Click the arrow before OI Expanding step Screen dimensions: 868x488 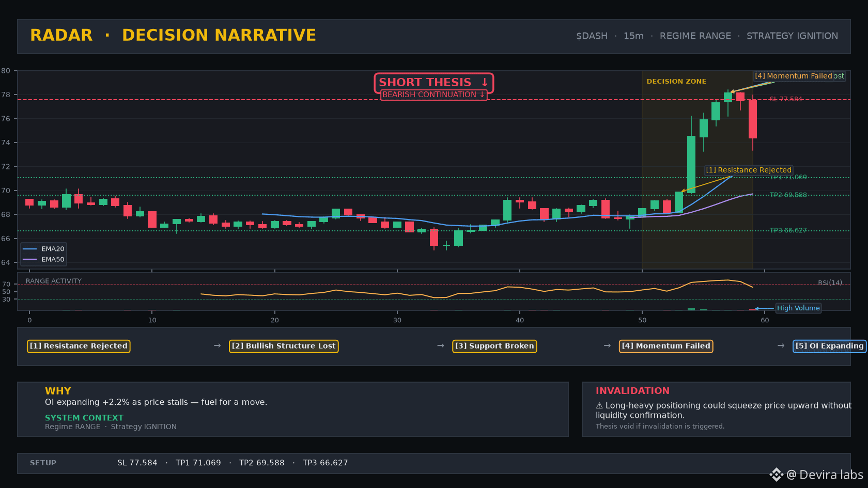(x=781, y=345)
